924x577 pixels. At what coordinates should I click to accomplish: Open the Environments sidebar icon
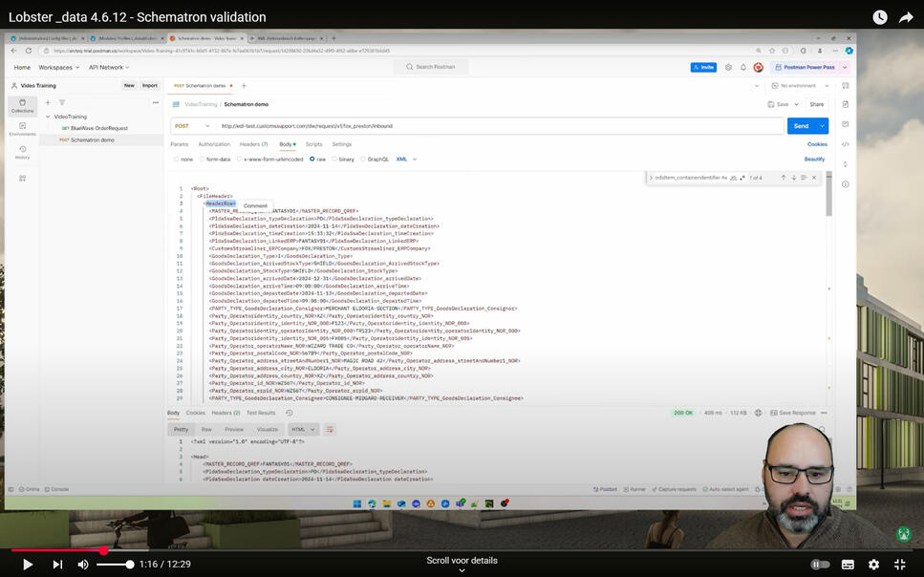pos(22,128)
